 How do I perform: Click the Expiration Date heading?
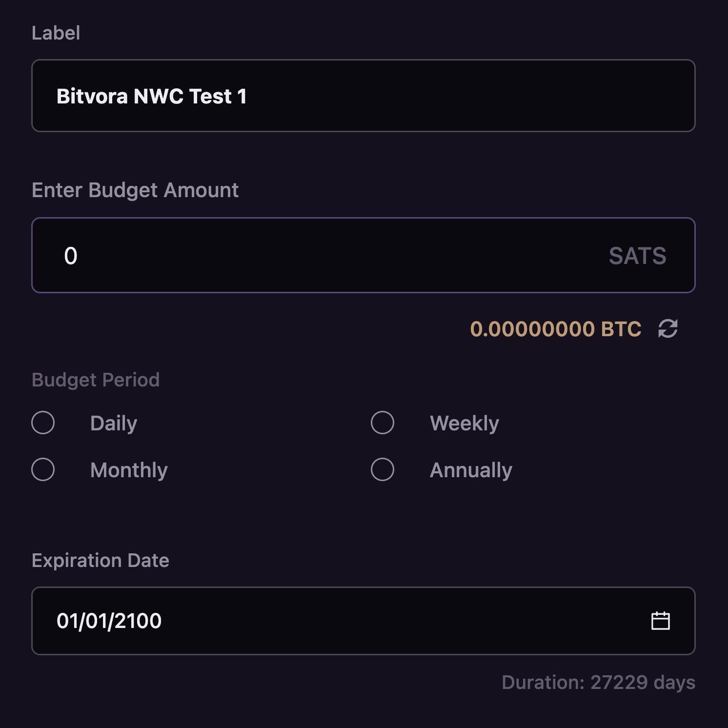point(101,560)
